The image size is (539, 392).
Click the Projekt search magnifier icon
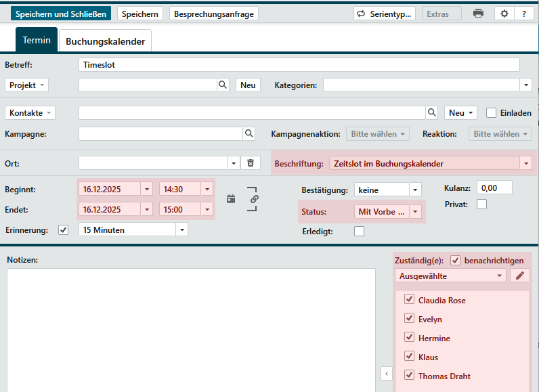[223, 85]
